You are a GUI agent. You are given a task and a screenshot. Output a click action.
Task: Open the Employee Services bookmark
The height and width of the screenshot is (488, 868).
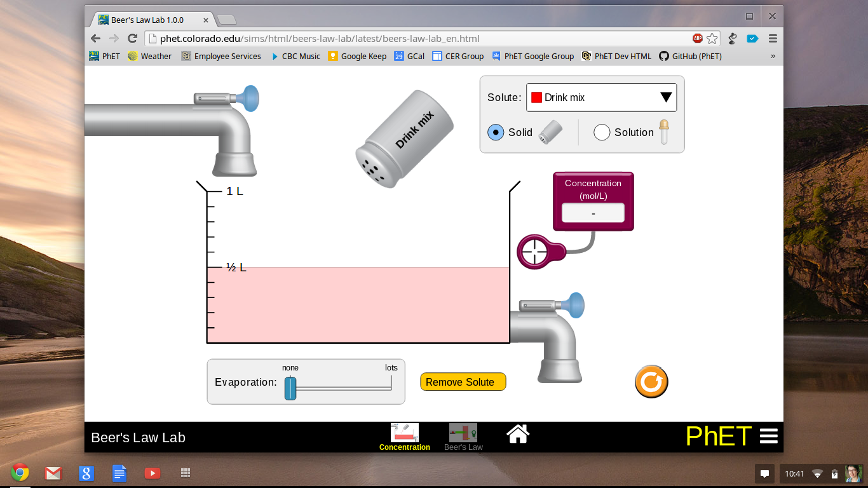221,56
